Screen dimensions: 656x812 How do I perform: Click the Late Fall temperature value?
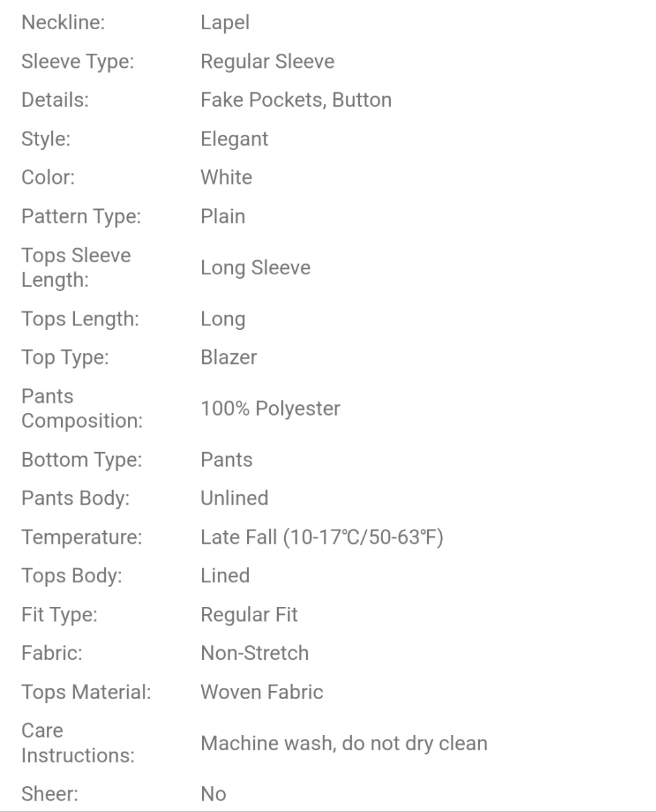pyautogui.click(x=321, y=537)
